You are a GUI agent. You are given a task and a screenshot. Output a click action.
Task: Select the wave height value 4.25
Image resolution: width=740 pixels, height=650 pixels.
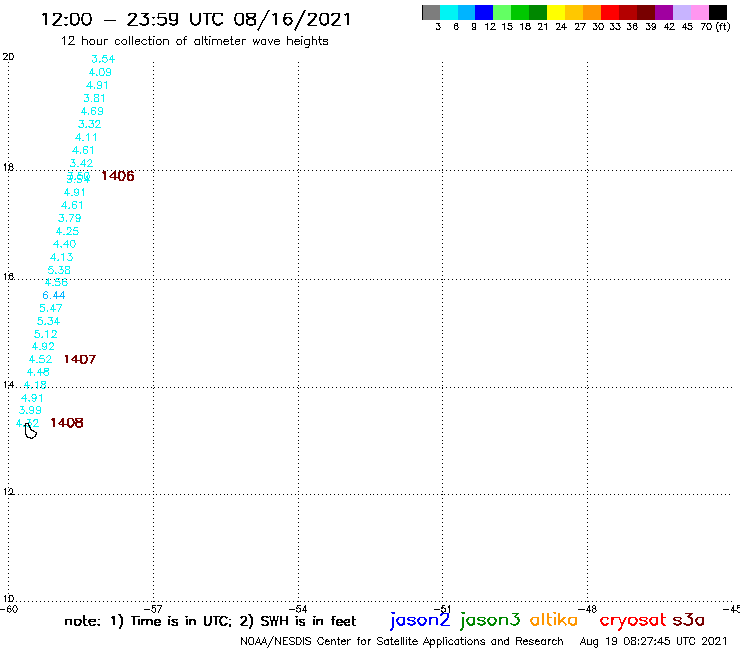click(67, 231)
